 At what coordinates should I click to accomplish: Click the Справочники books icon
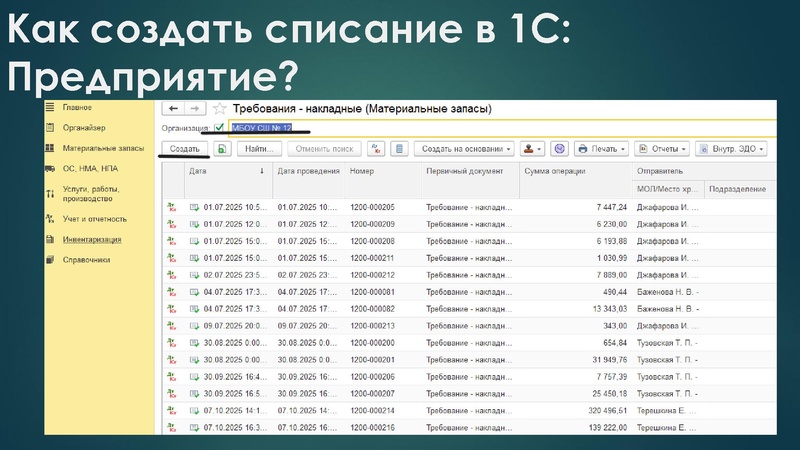pos(49,260)
